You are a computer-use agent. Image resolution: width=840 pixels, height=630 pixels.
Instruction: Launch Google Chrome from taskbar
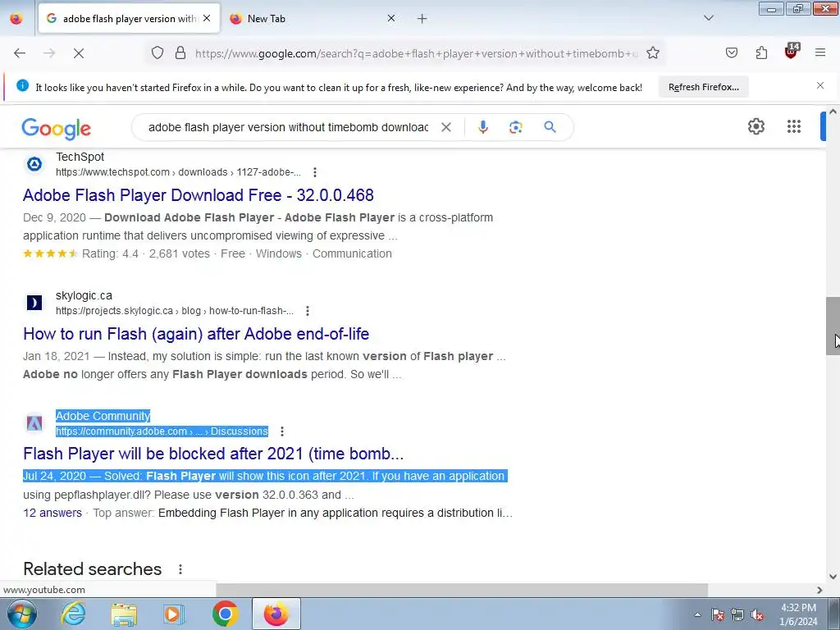point(225,614)
